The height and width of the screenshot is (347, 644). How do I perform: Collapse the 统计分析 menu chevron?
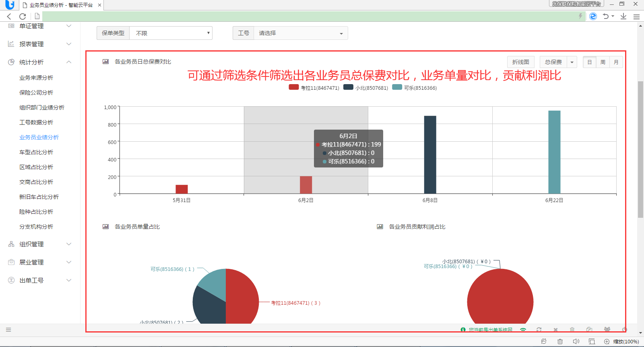click(x=69, y=62)
